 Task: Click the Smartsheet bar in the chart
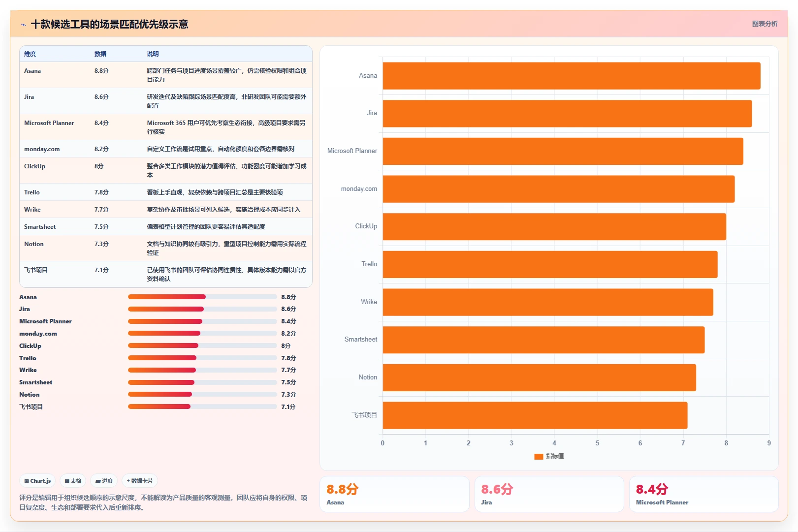tap(543, 340)
